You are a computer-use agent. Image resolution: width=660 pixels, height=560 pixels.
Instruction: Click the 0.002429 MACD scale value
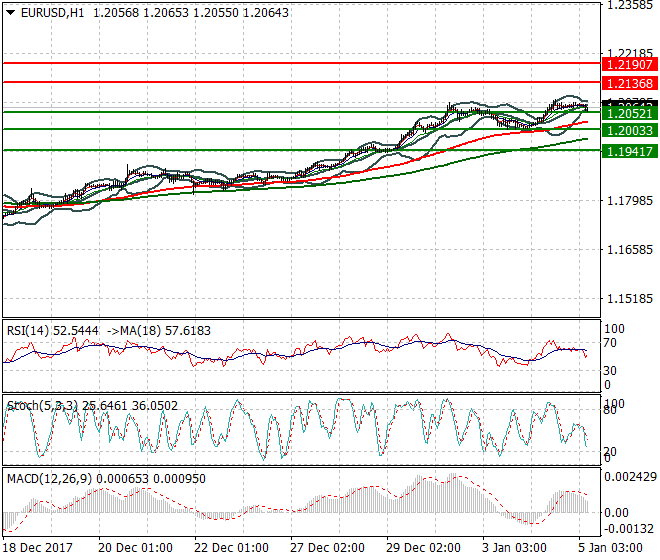click(x=631, y=477)
